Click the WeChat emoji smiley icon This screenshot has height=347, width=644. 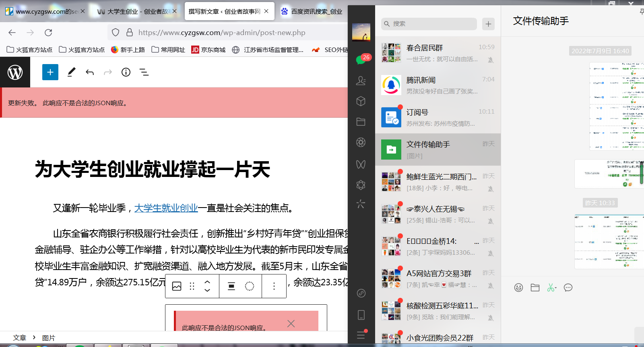click(x=518, y=287)
